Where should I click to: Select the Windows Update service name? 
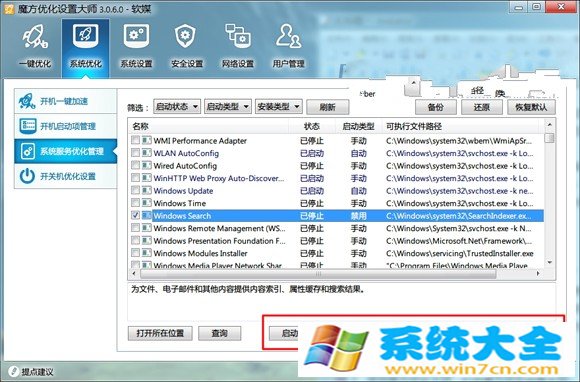(x=183, y=191)
